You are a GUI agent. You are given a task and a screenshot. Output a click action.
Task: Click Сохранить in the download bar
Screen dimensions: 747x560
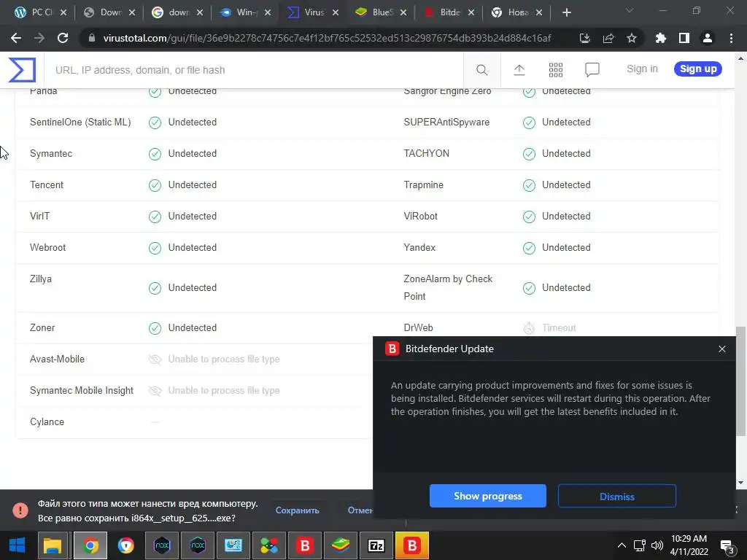[298, 510]
